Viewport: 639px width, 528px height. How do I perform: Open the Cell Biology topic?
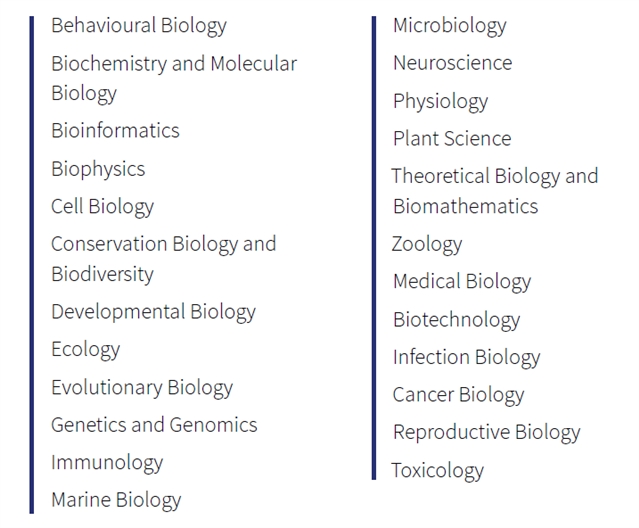click(102, 207)
